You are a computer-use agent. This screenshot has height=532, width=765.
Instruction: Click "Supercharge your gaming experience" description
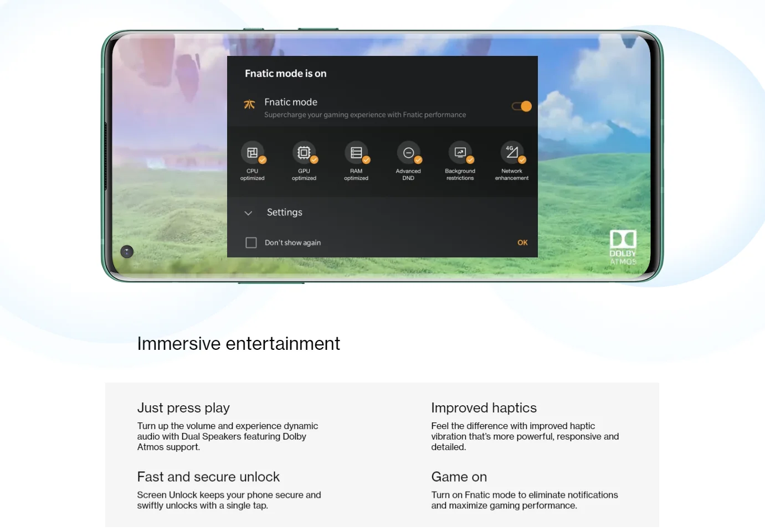pyautogui.click(x=365, y=115)
